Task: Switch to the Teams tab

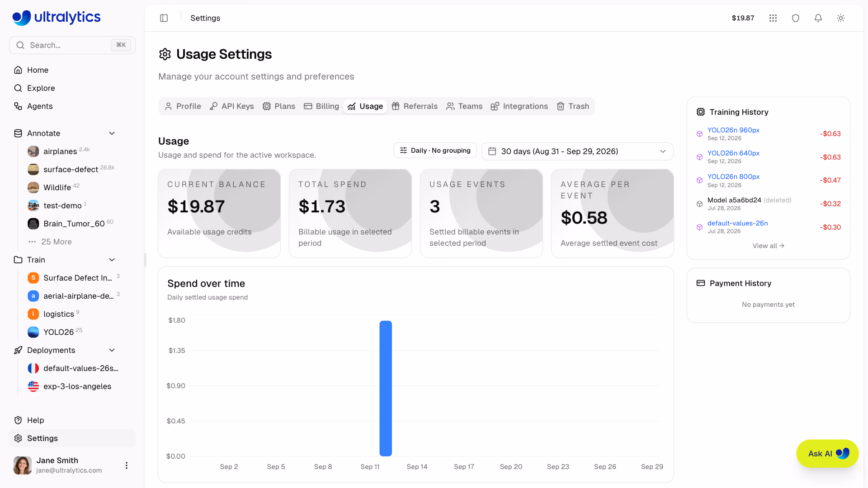Action: coord(464,106)
